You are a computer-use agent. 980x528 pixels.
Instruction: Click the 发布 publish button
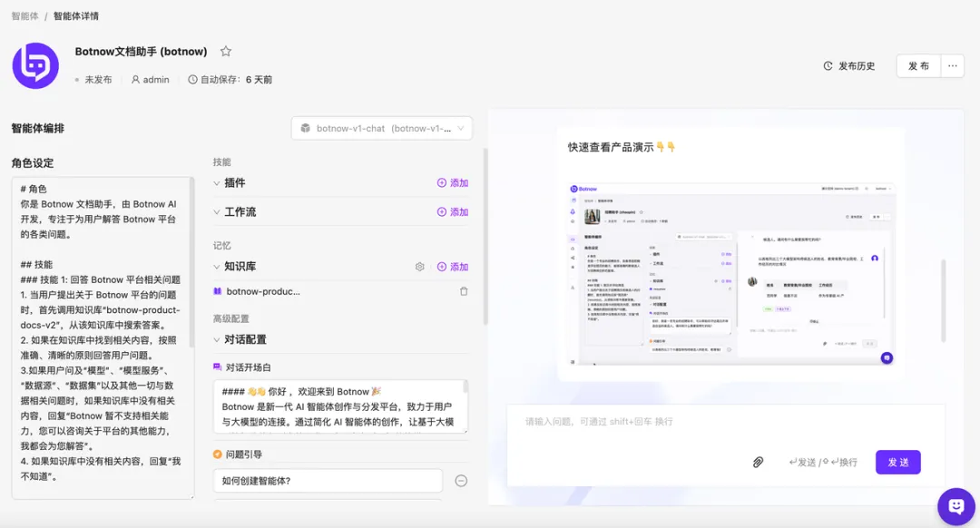[x=918, y=65]
